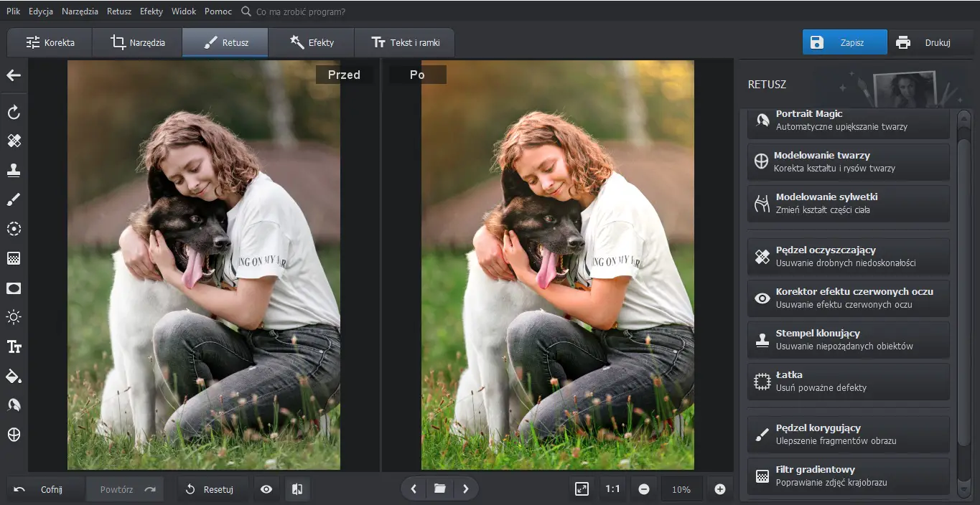
Task: Click Resetuj to reset all changes
Action: coord(213,489)
